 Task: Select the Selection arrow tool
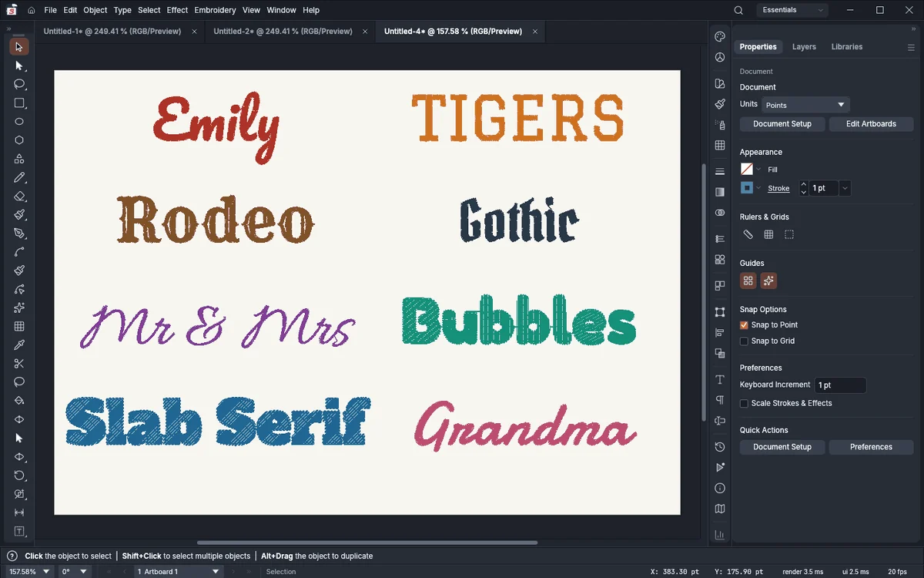[19, 47]
